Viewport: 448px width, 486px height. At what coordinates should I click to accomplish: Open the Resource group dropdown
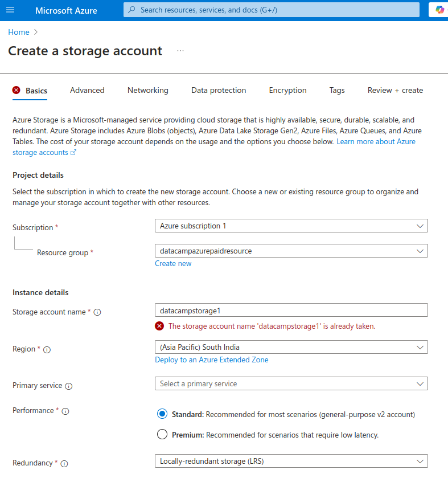[291, 251]
